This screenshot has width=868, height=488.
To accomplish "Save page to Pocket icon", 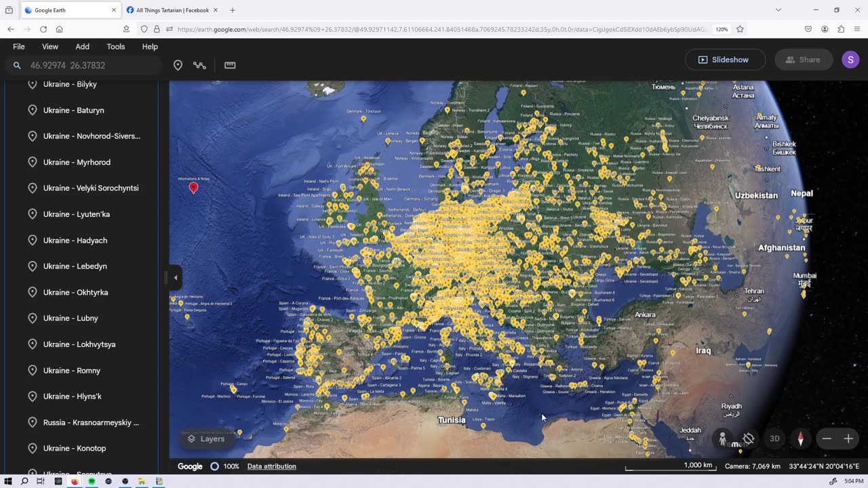I will [808, 29].
